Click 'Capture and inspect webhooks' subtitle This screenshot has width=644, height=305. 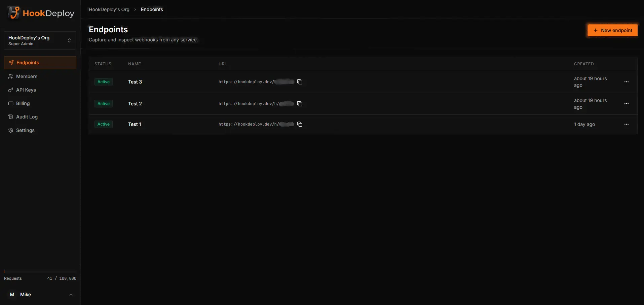143,40
